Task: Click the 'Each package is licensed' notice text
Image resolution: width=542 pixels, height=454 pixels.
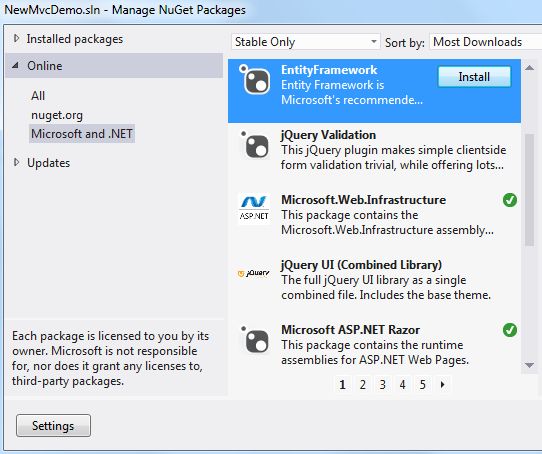Action: (111, 359)
